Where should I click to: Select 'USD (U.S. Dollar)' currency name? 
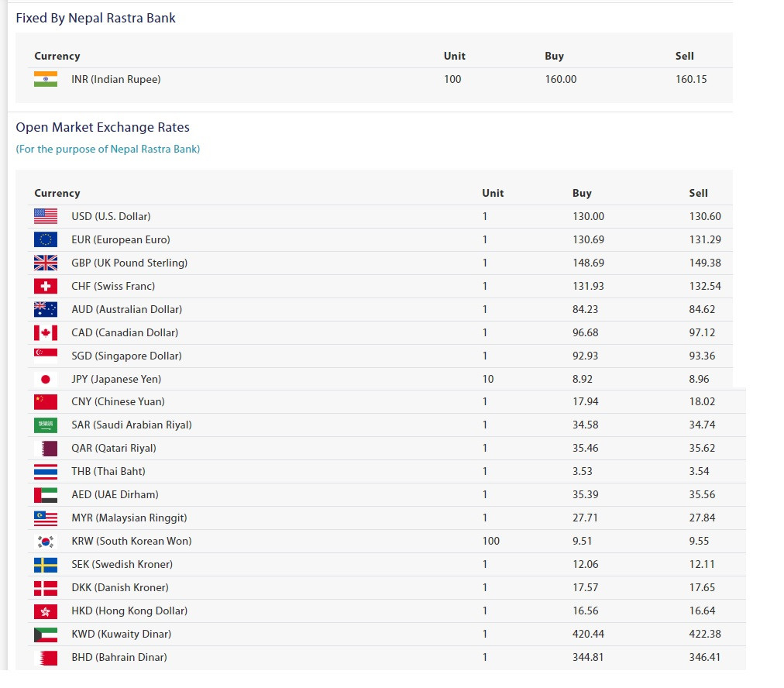coord(111,216)
